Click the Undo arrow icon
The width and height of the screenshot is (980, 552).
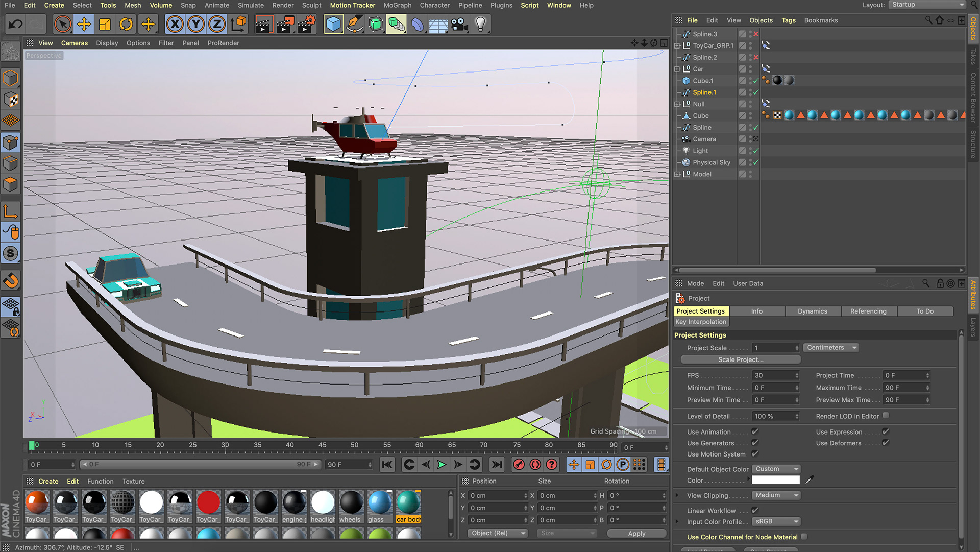click(16, 24)
